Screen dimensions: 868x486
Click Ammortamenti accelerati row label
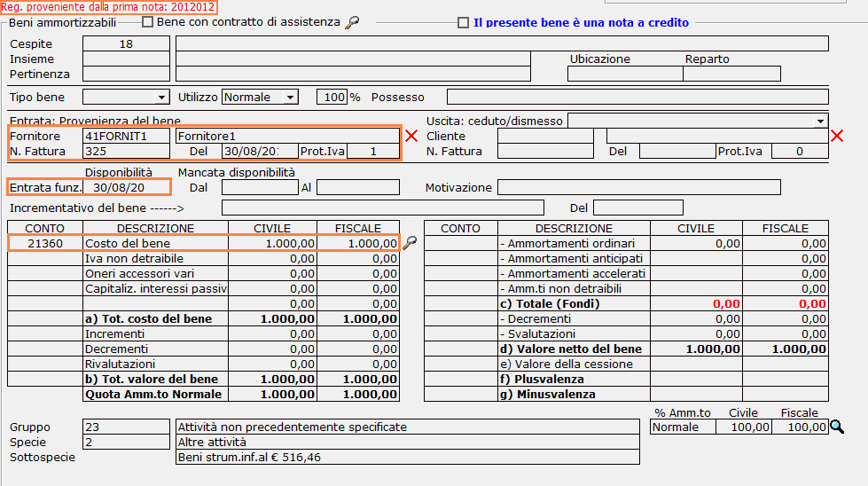click(x=573, y=273)
